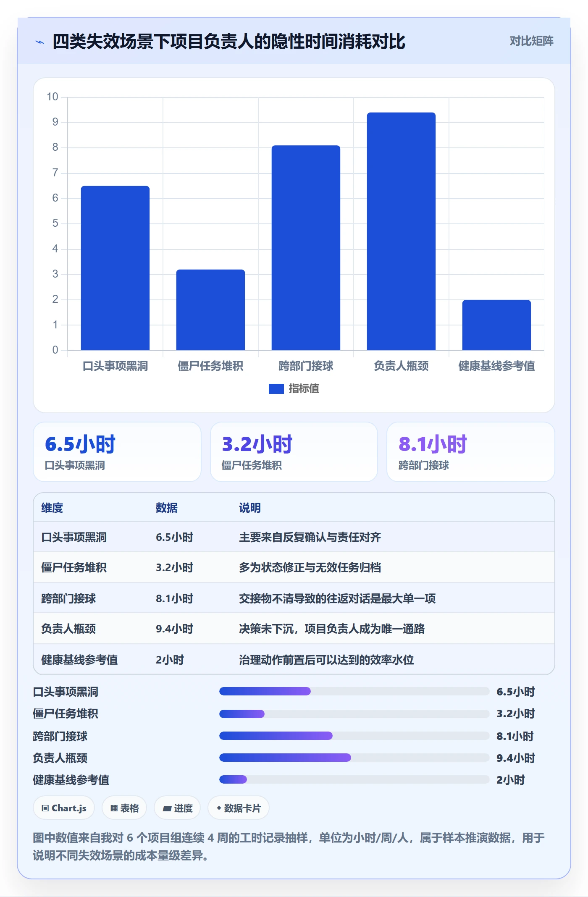588x897 pixels.
Task: Select the 僵尸任务堆积 bar in chart
Action: [210, 310]
